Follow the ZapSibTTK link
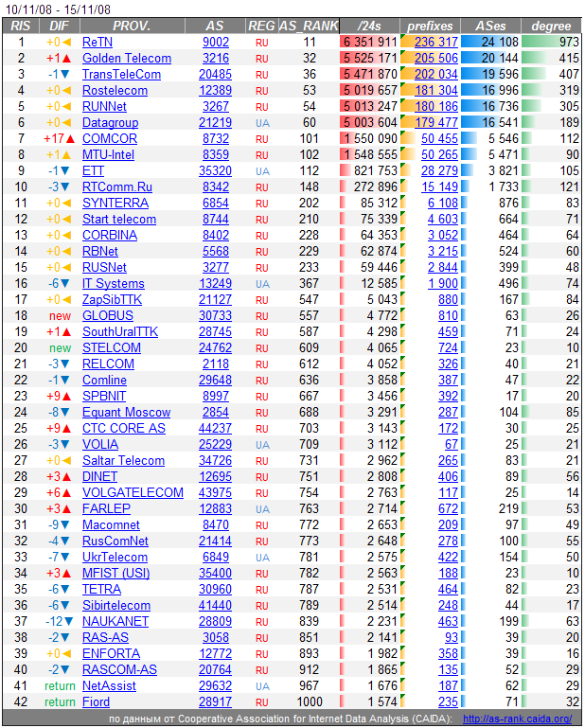The height and width of the screenshot is (728, 585). point(112,300)
